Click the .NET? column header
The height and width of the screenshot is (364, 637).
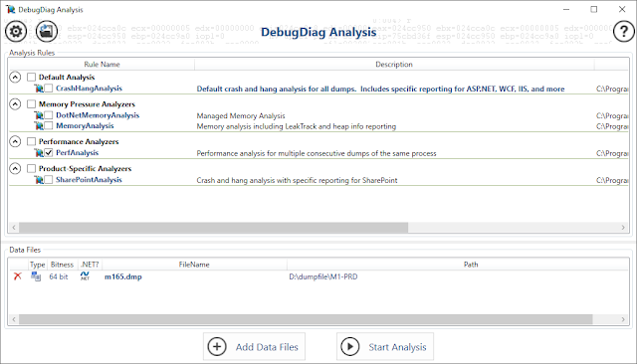click(x=90, y=265)
